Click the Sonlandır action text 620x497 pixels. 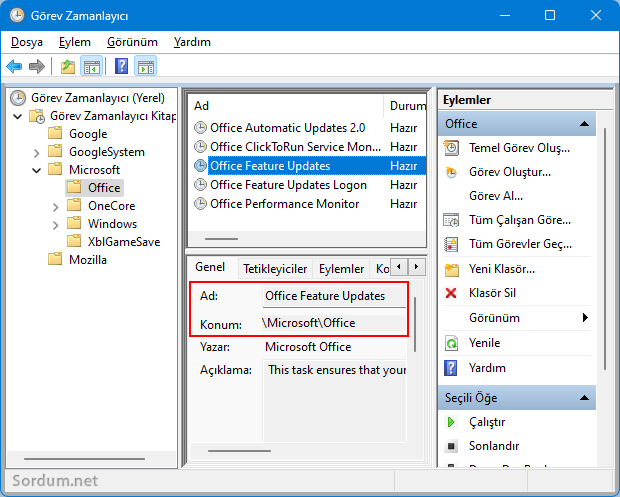(x=494, y=446)
